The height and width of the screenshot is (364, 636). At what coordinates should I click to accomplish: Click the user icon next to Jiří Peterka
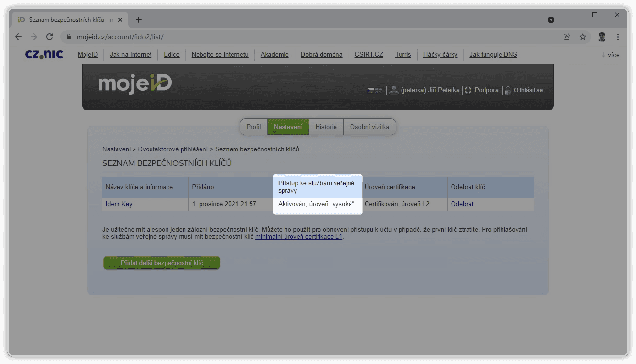[x=394, y=90]
